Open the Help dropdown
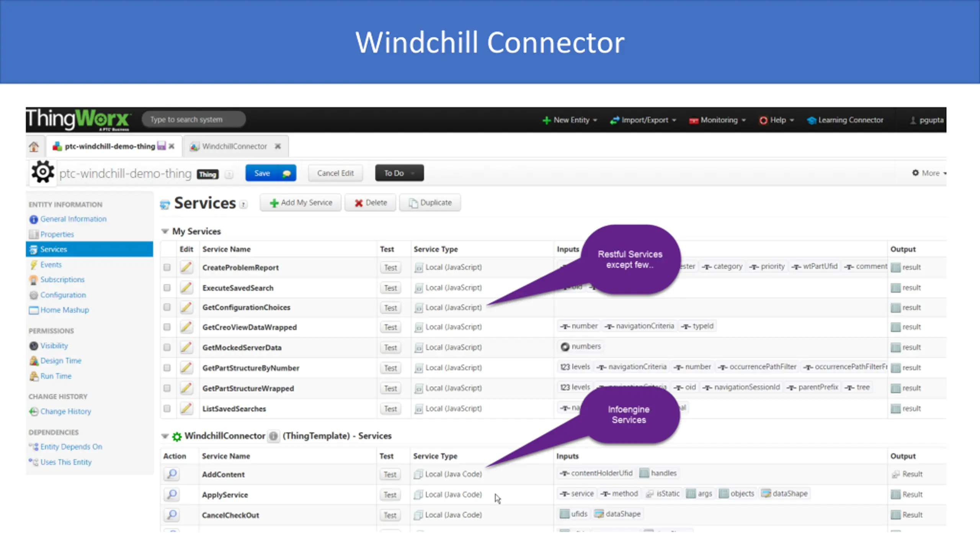The height and width of the screenshot is (551, 980). tap(777, 120)
